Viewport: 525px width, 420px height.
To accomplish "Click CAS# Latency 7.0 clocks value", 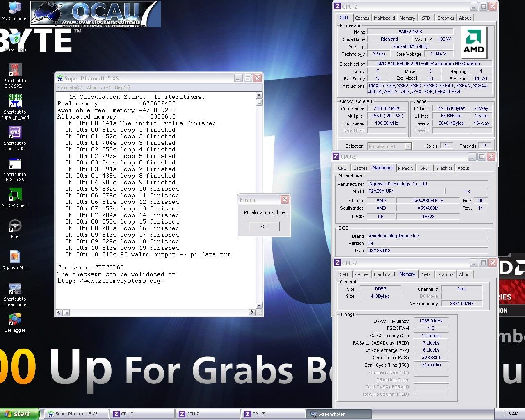I will pyautogui.click(x=431, y=336).
